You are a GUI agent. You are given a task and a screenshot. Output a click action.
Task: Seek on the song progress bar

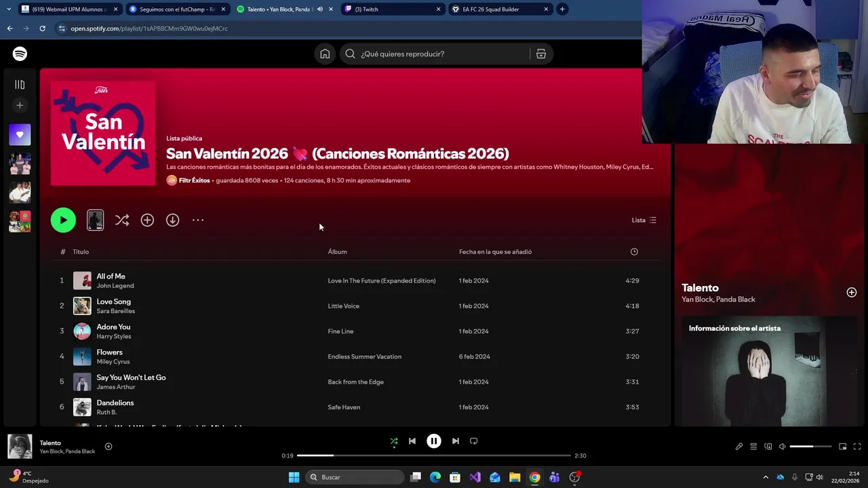click(434, 455)
